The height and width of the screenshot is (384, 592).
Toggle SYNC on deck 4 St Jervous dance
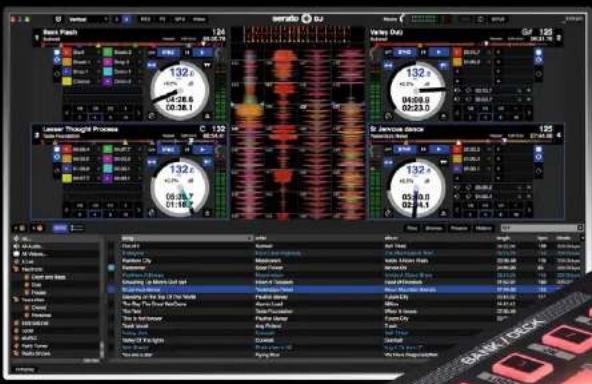coord(404,150)
